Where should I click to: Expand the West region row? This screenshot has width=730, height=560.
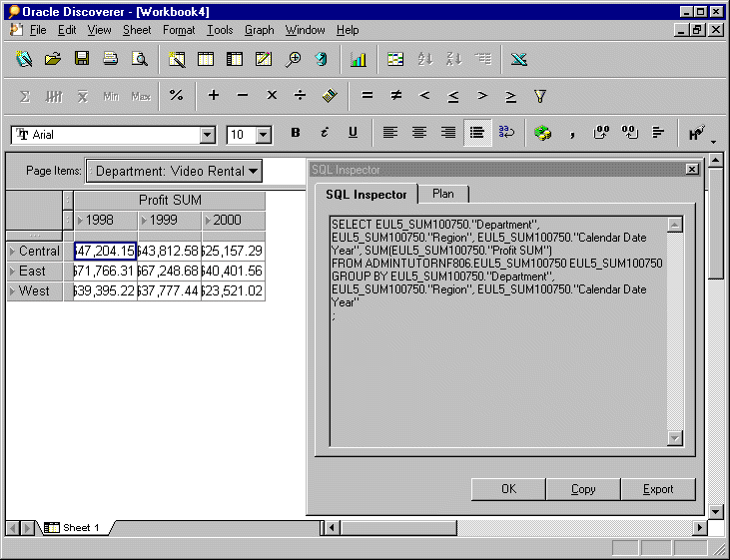(12, 290)
